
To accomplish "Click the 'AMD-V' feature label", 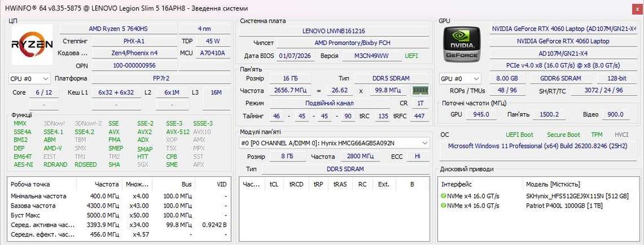I will click(53, 148).
